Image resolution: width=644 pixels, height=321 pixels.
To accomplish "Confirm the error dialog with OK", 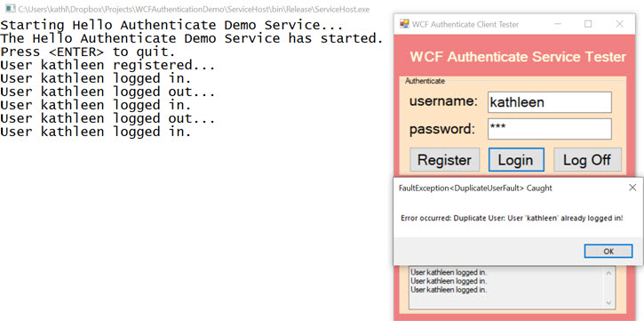I will [x=608, y=251].
